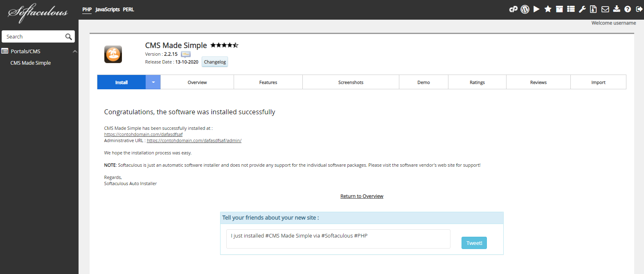644x274 pixels.
Task: Click the import/download tray icon
Action: [617, 9]
